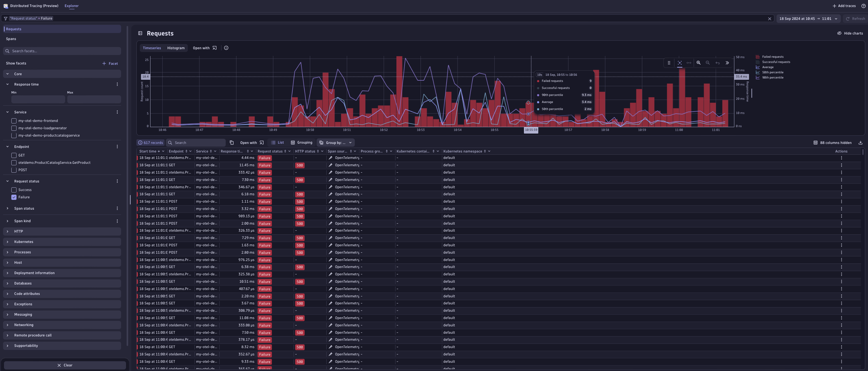Expand the Kubernetes facet section
The height and width of the screenshot is (371, 868).
(7, 241)
